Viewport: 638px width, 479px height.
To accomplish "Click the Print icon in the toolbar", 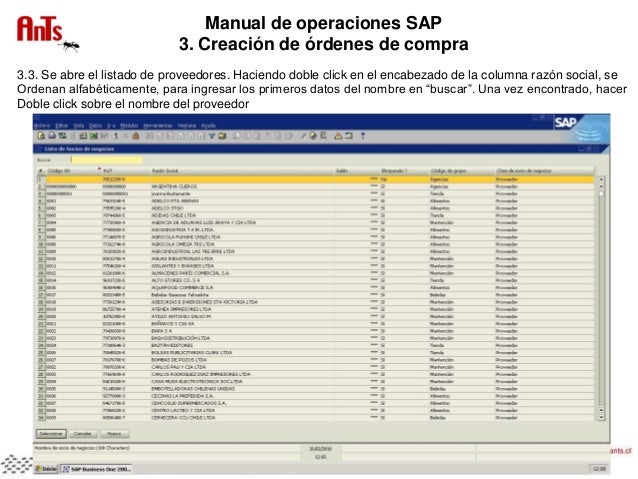I will click(52, 136).
